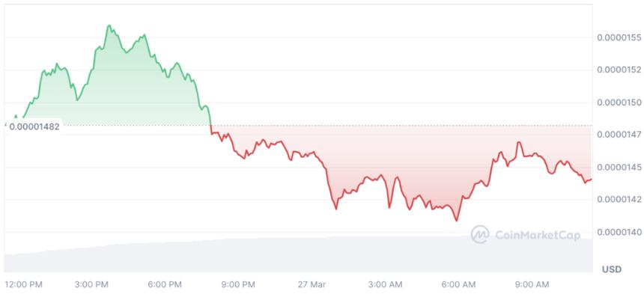
Task: Click the USD currency label
Action: click(612, 269)
